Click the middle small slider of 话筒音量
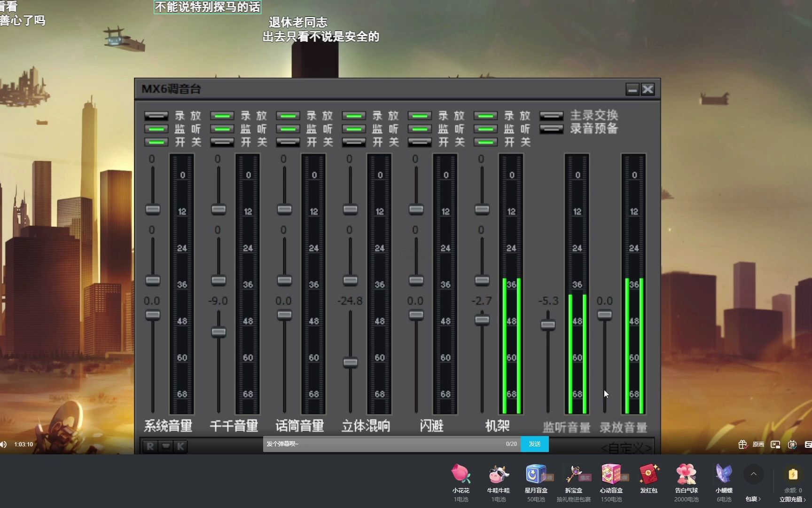The height and width of the screenshot is (508, 812). pos(284,280)
